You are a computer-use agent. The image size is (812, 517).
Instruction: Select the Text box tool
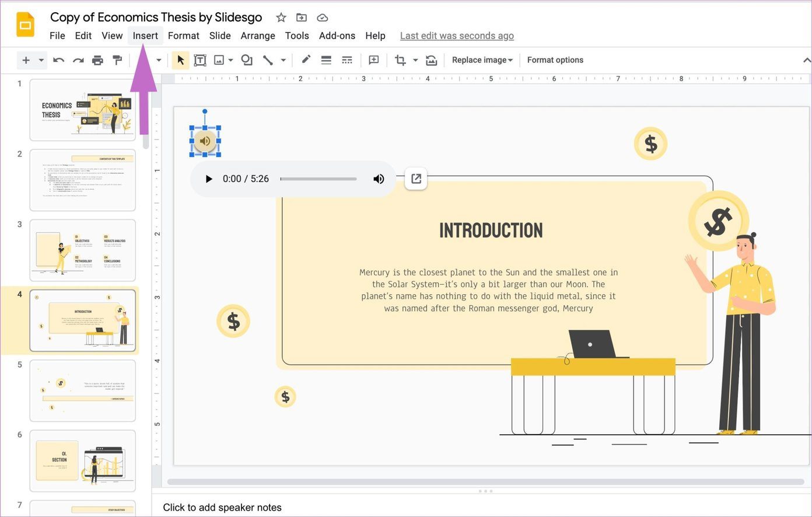(x=199, y=60)
